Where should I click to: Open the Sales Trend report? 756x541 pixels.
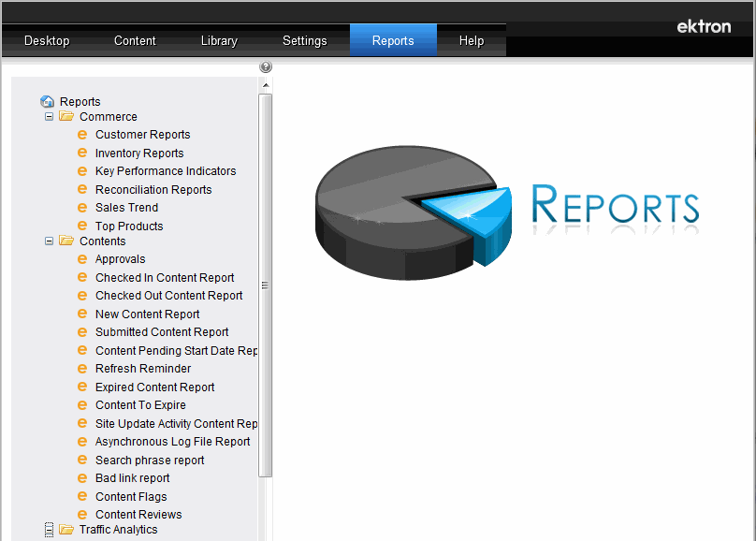(127, 208)
